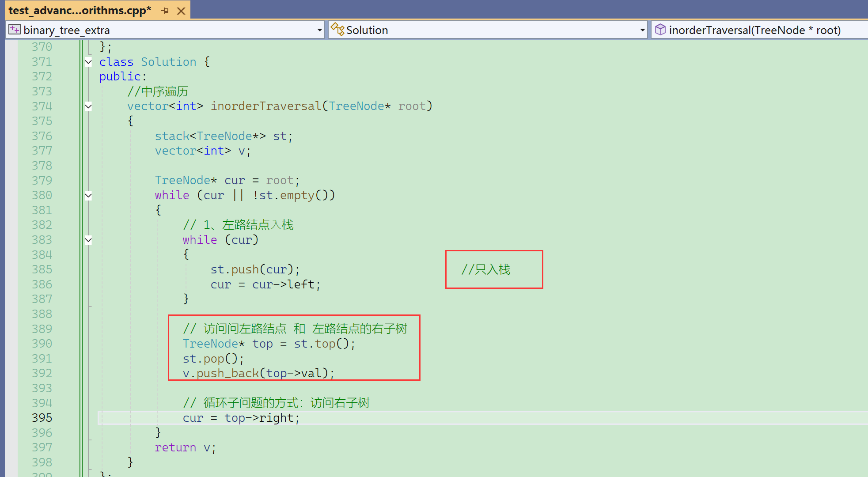Click line number 395 in the margin
The height and width of the screenshot is (477, 868).
click(42, 418)
